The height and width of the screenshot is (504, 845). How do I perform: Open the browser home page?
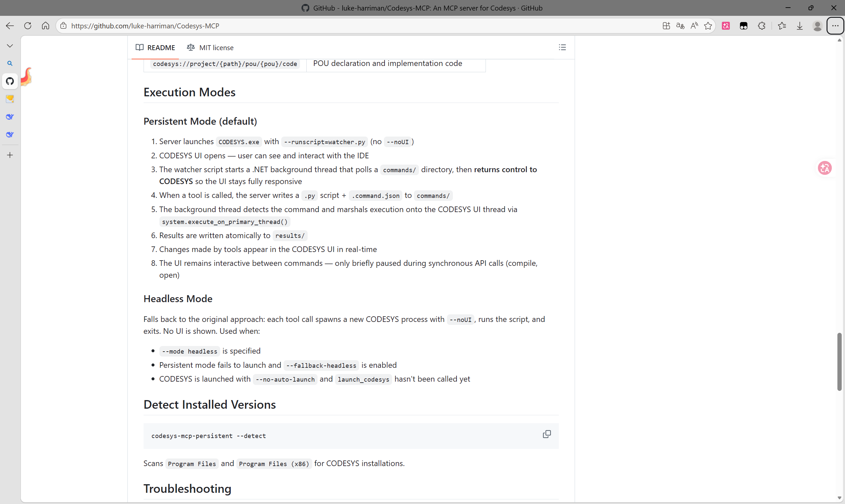pos(46,26)
